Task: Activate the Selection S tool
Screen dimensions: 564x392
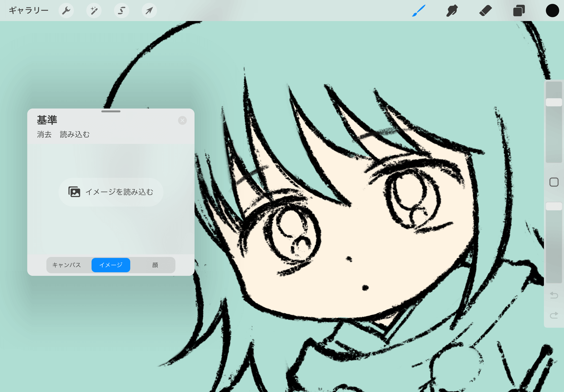Action: (122, 11)
